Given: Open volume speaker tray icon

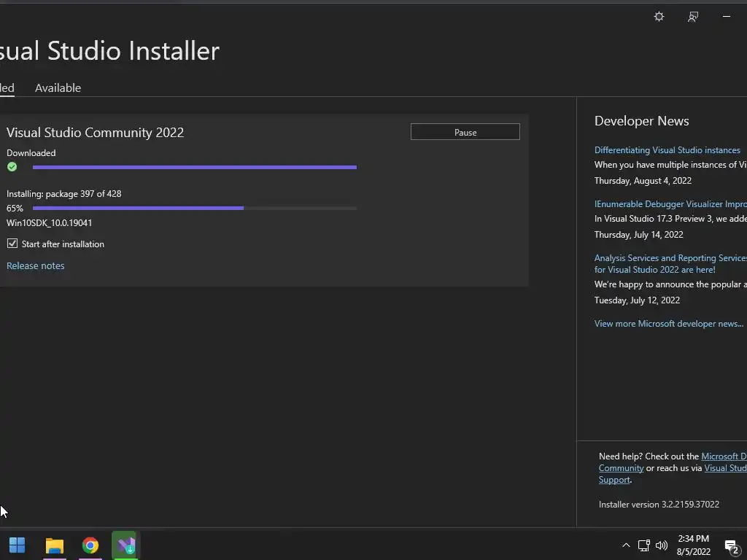Looking at the screenshot, I should [x=662, y=545].
